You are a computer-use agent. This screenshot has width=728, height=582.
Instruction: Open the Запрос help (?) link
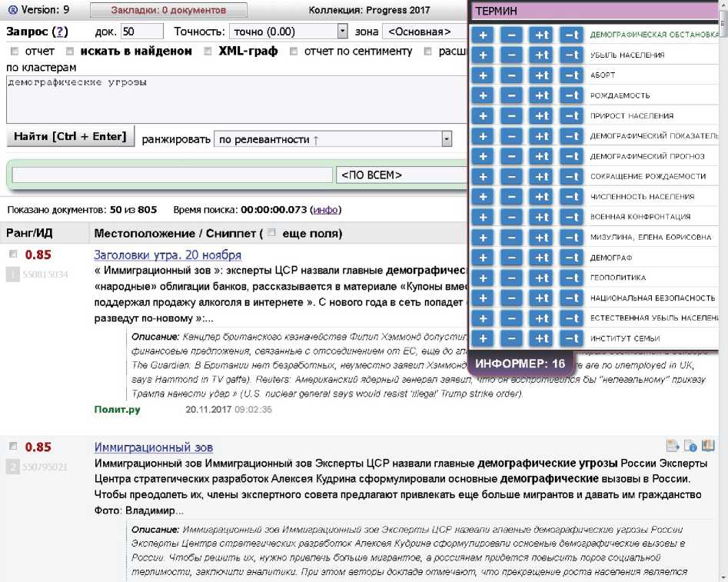coord(60,32)
